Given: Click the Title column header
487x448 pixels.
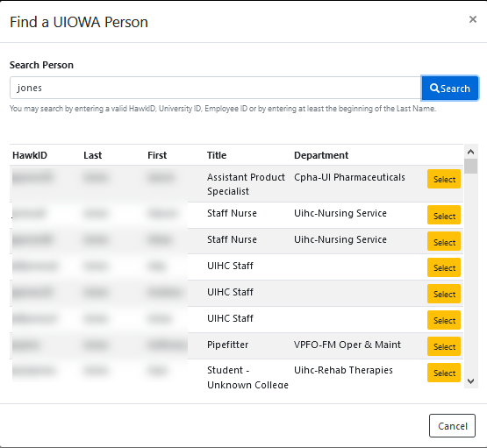Looking at the screenshot, I should [x=217, y=155].
